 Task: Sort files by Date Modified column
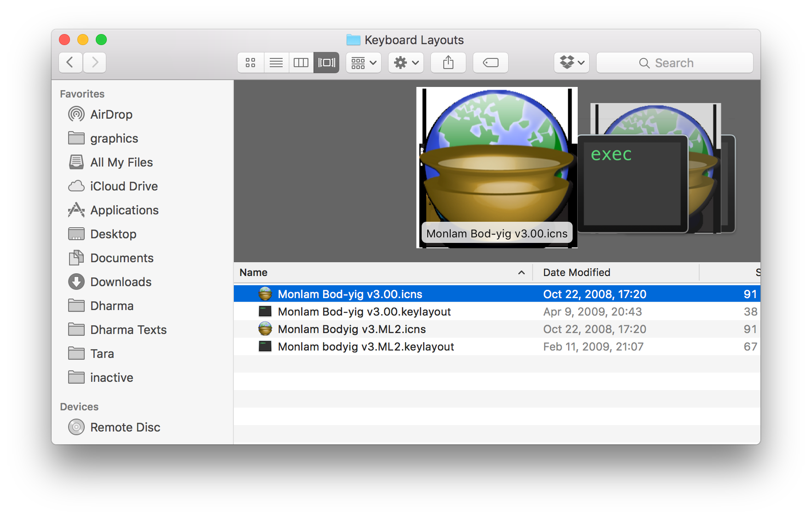(x=577, y=272)
